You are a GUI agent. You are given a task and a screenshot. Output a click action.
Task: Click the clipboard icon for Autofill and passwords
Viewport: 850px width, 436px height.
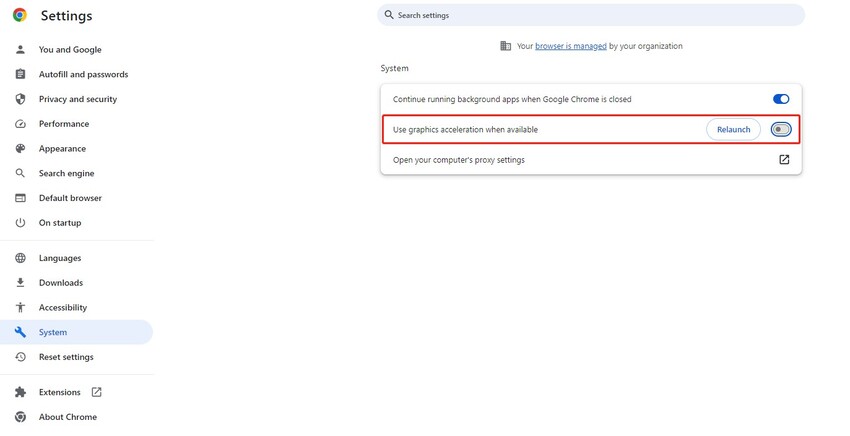pos(20,74)
